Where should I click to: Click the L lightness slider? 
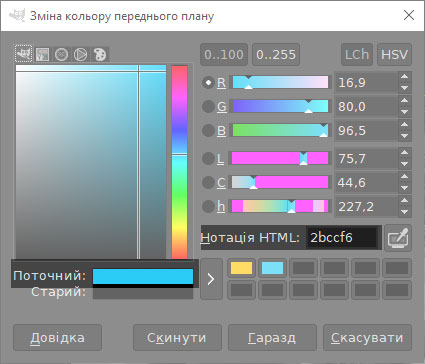tap(280, 158)
